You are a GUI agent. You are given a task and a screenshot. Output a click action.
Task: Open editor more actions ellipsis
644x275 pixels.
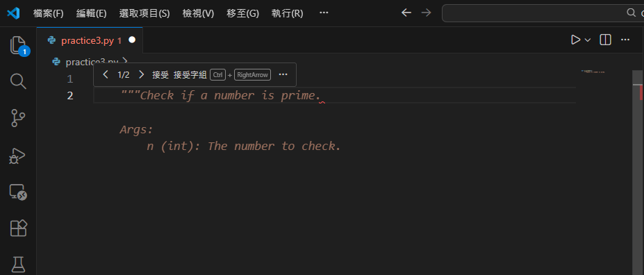coord(625,40)
